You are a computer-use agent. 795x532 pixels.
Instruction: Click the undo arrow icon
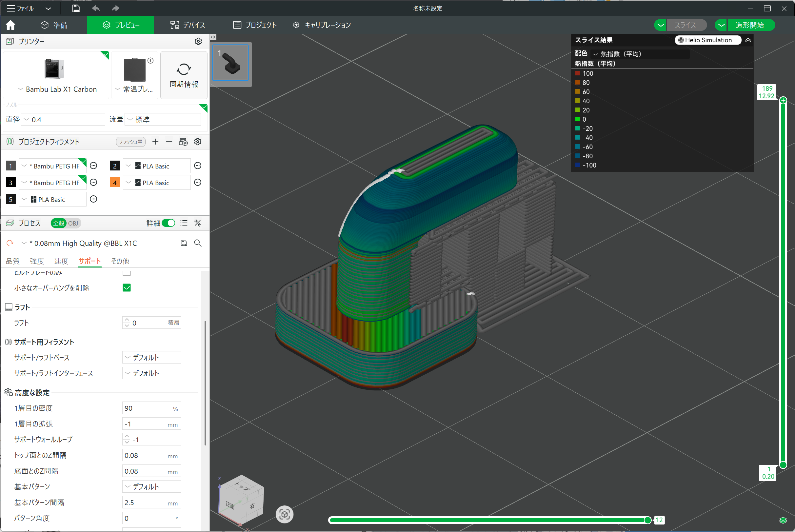96,8
